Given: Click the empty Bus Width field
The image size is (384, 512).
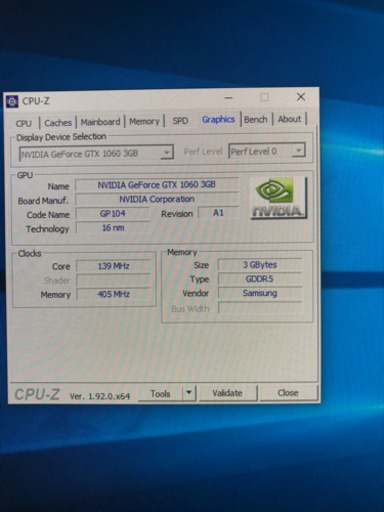Looking at the screenshot, I should (260, 308).
